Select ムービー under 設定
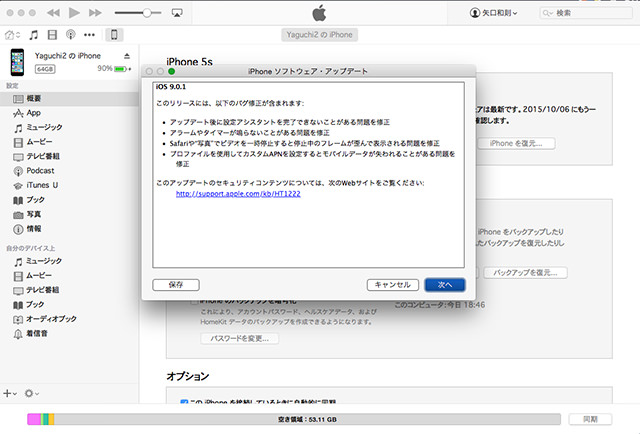This screenshot has width=640, height=434. coord(69,142)
